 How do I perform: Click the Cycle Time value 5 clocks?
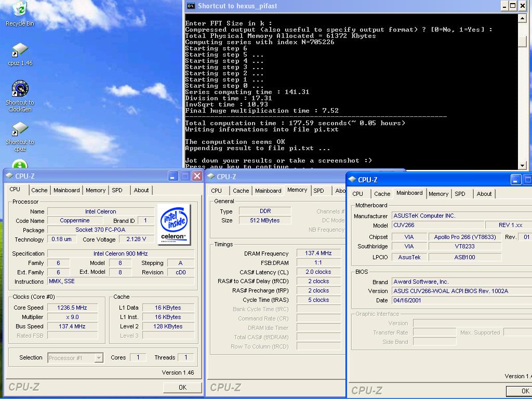coord(318,300)
